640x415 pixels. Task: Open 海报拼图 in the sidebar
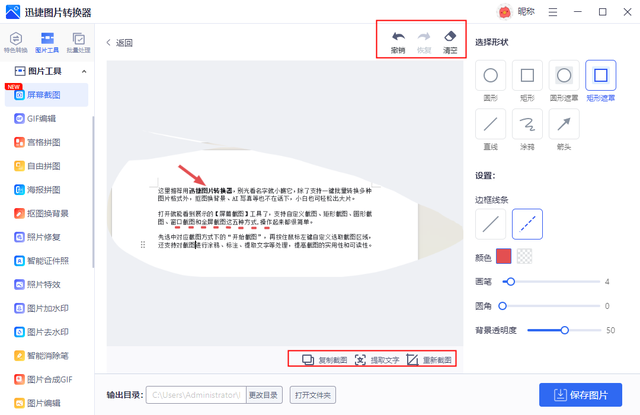pyautogui.click(x=47, y=190)
